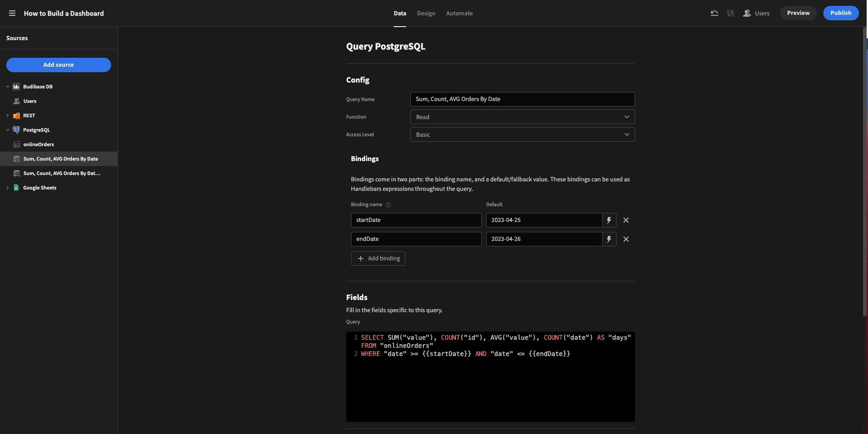Click the Preview button
The width and height of the screenshot is (868, 434).
[x=798, y=13]
